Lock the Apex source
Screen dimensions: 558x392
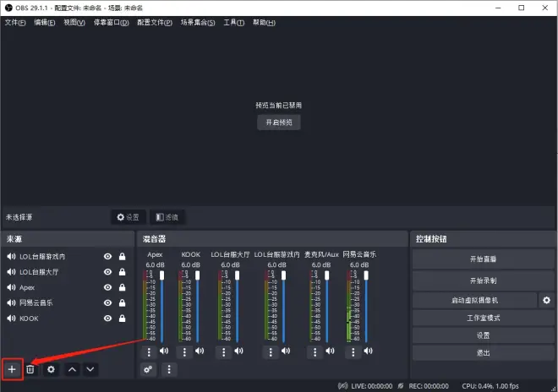click(x=123, y=287)
